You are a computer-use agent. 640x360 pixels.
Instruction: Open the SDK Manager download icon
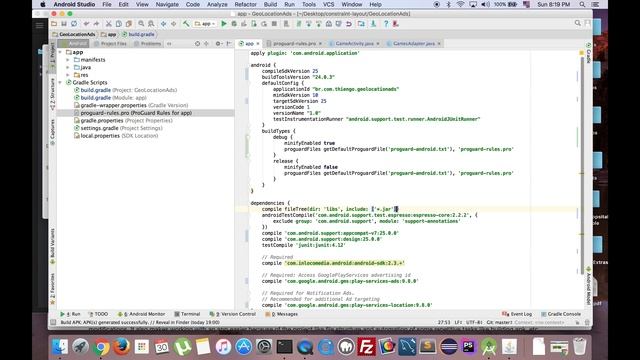(373, 24)
